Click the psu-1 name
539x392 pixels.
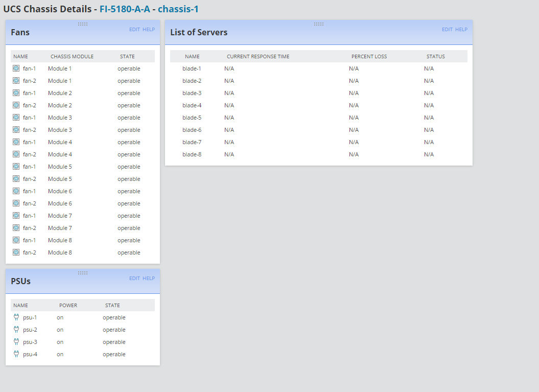coord(30,317)
